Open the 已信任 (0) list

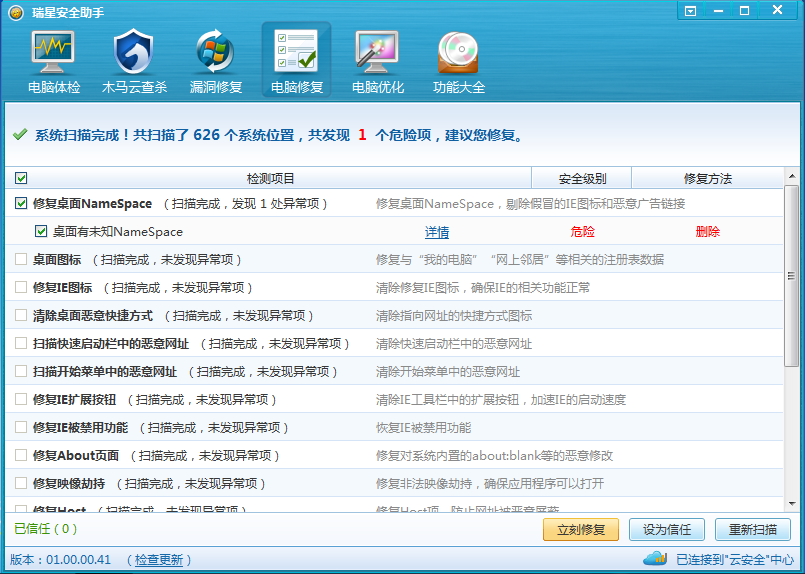tap(46, 529)
